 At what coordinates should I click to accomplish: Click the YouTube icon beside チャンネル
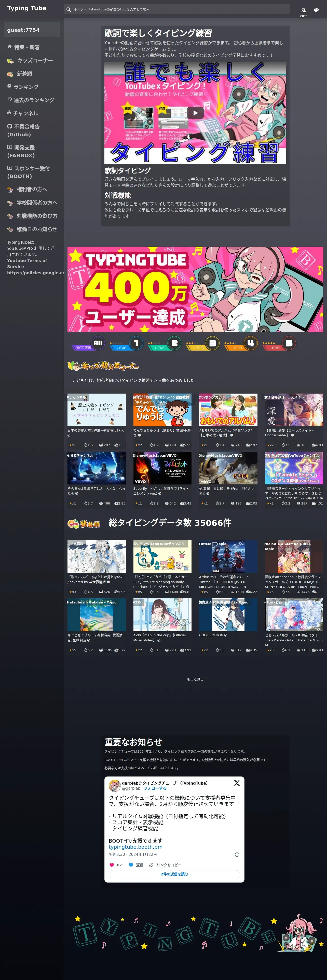[x=9, y=113]
